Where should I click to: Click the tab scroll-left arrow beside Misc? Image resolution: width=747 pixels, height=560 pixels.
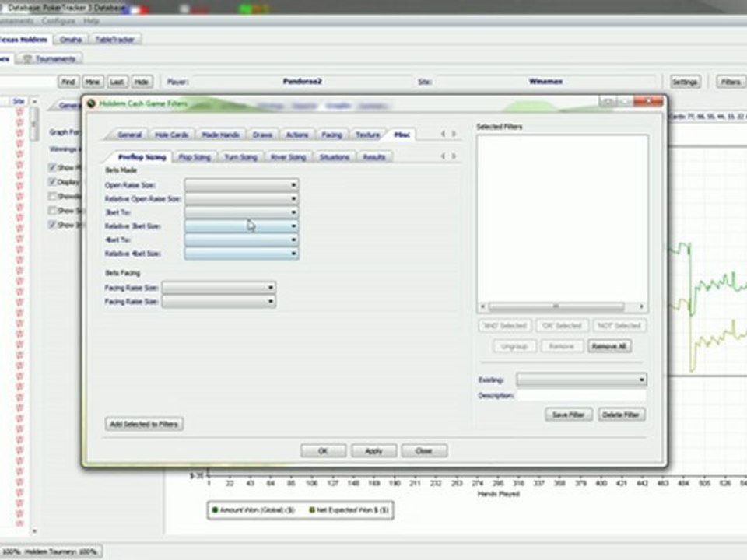click(x=443, y=135)
